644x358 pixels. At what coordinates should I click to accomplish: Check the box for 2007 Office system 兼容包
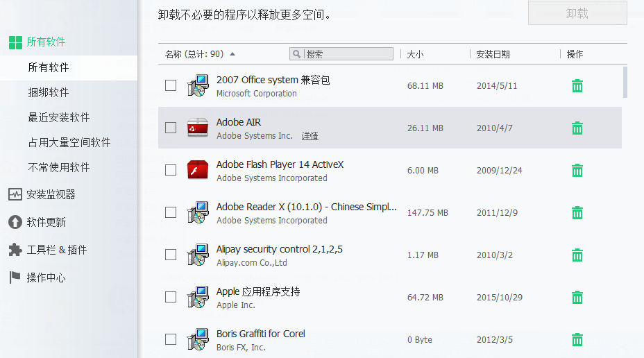point(171,85)
